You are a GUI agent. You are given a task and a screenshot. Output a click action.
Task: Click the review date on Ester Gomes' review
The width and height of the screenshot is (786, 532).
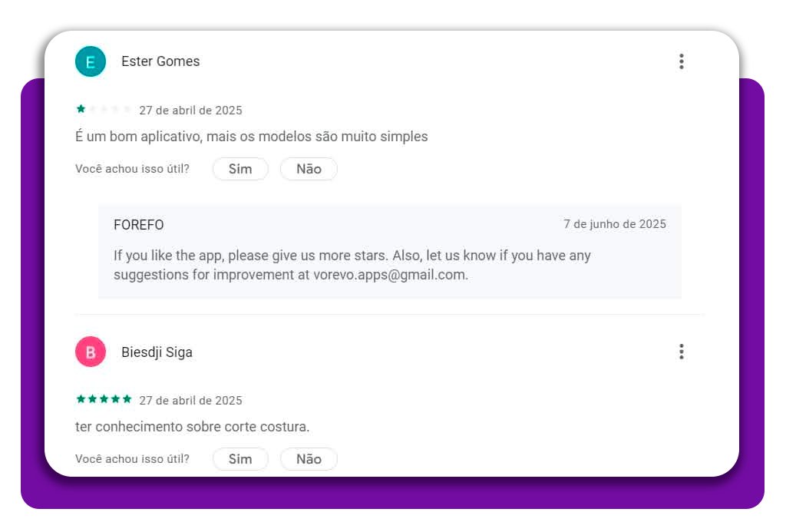(190, 111)
